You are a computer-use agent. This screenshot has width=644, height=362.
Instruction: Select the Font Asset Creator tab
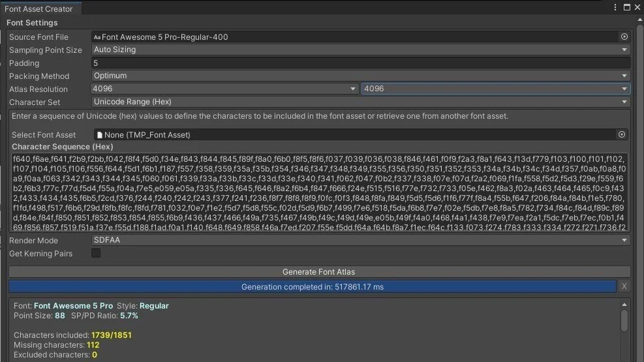click(x=40, y=8)
